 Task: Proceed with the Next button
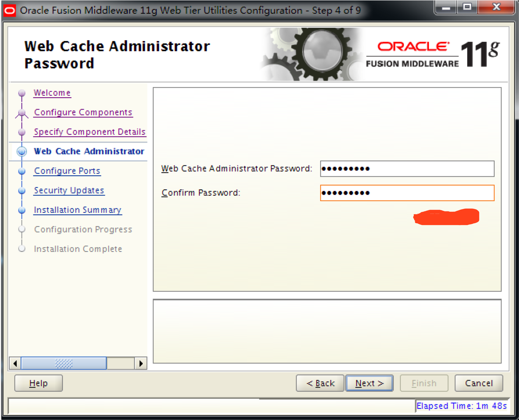[x=369, y=383]
